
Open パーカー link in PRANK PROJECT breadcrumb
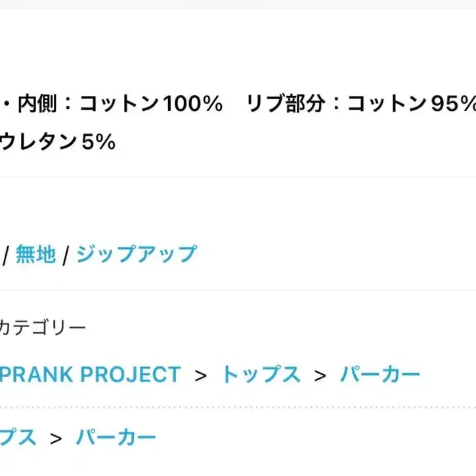point(380,375)
